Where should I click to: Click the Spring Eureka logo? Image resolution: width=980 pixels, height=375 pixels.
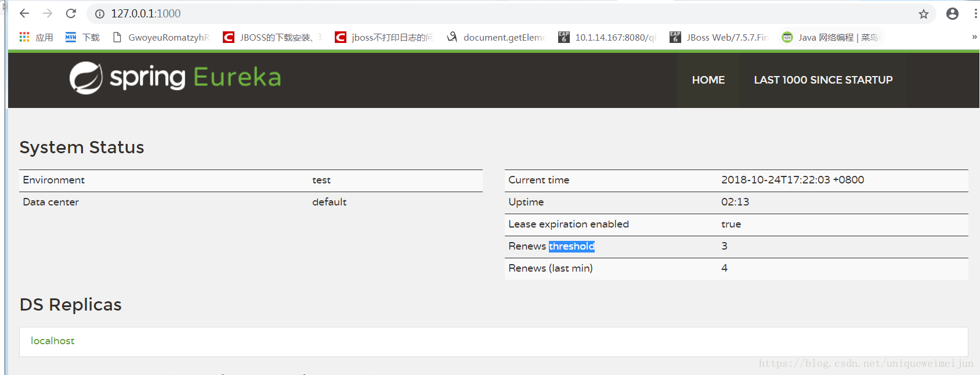click(175, 78)
